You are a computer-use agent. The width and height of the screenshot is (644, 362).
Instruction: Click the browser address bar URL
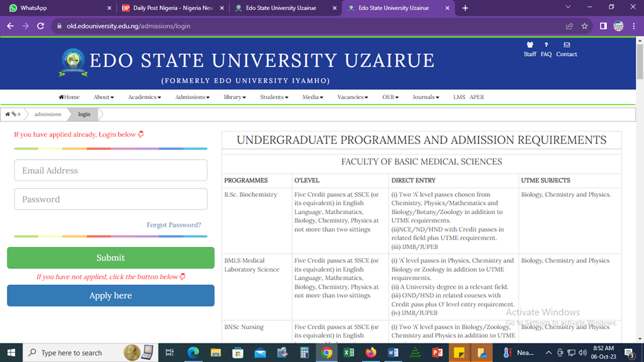[128, 26]
